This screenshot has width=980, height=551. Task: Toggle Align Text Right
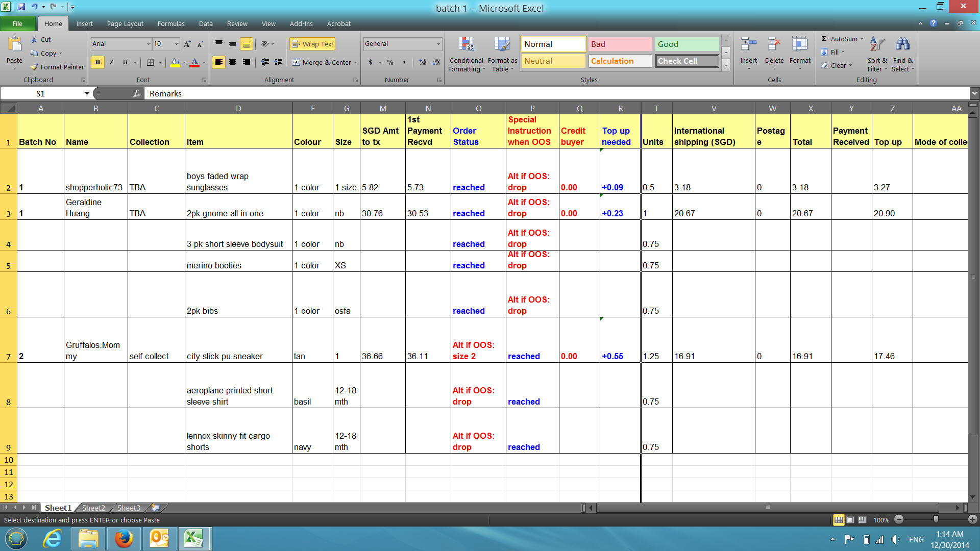(246, 62)
